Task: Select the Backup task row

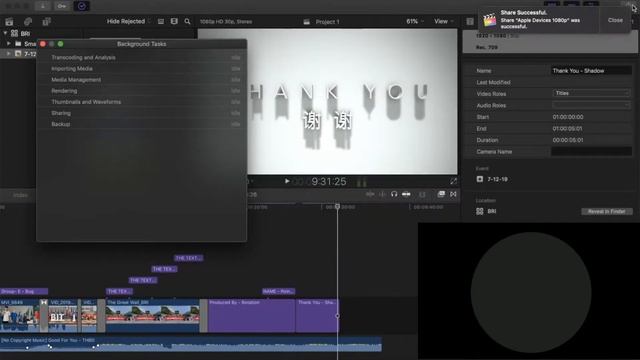Action: 142,124
